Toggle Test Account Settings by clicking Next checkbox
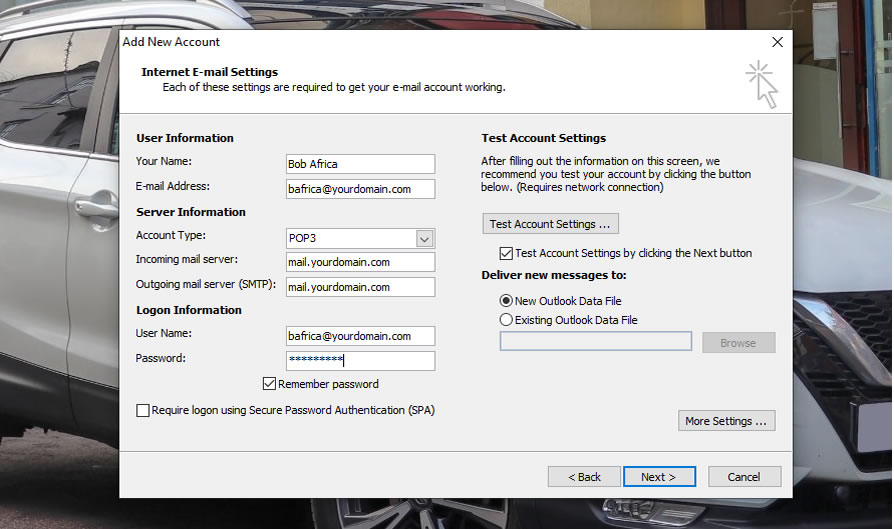The image size is (894, 529). tap(506, 253)
